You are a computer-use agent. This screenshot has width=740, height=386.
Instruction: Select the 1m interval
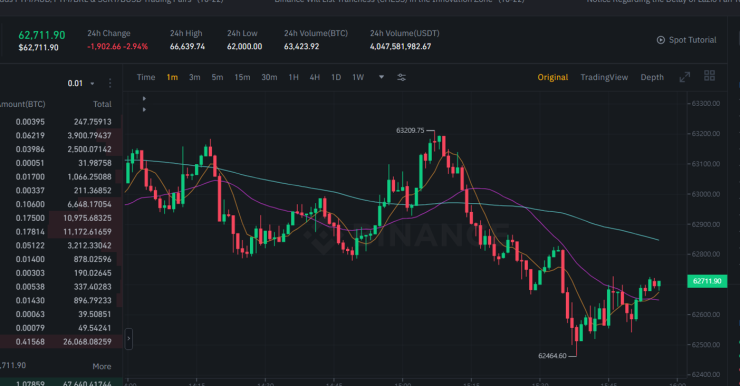coord(172,77)
